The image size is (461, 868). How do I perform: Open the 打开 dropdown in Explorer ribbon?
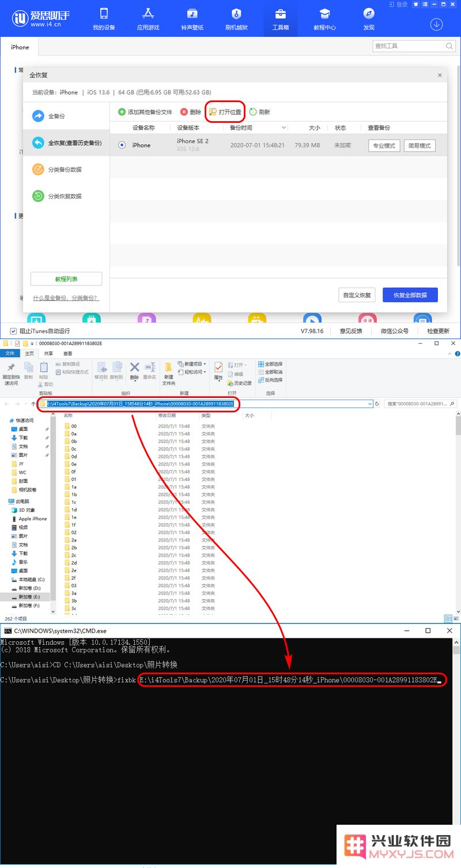236,365
